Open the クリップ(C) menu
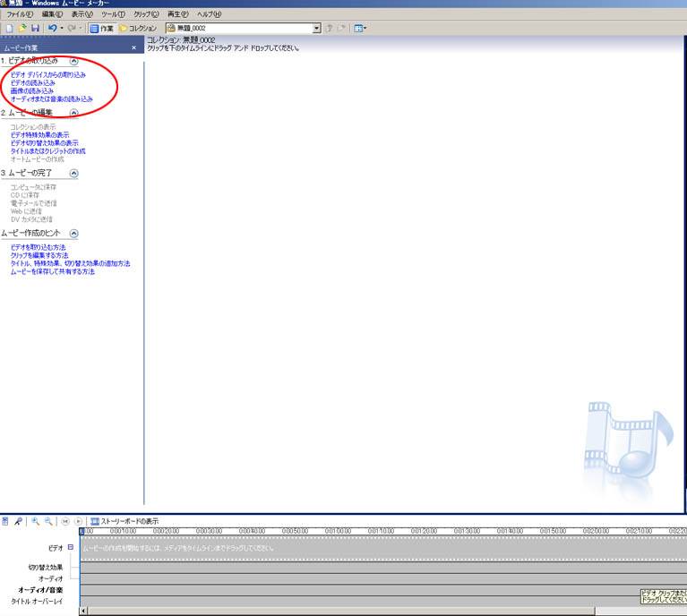This screenshot has width=687, height=616. click(x=146, y=14)
